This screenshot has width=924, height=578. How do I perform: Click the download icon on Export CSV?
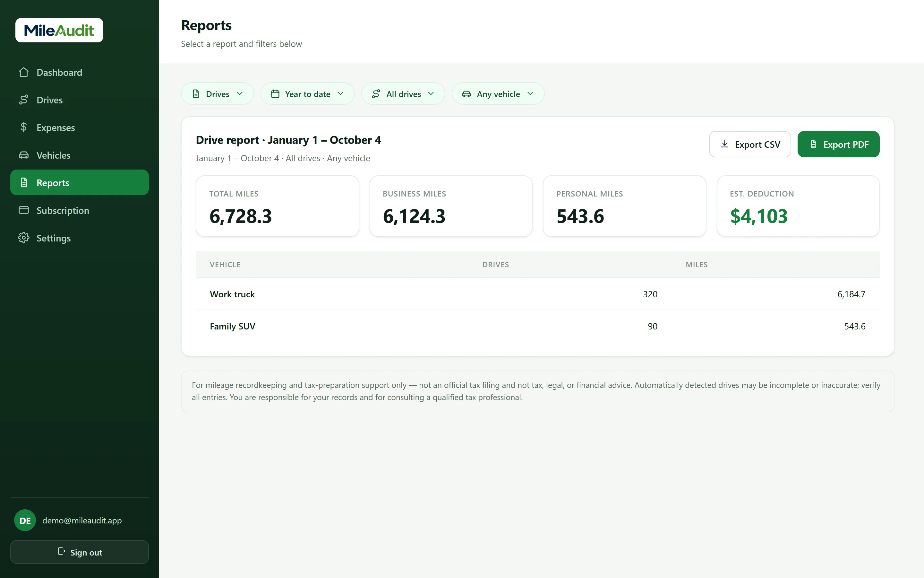tap(724, 144)
